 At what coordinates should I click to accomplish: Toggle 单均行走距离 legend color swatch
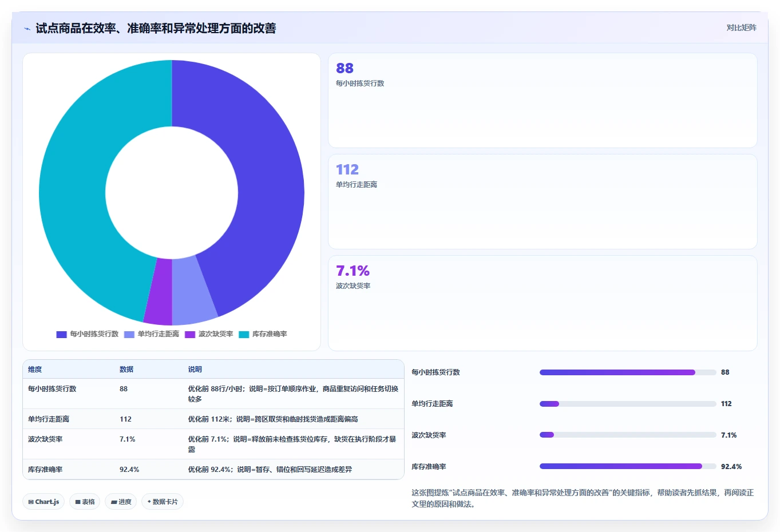coord(129,334)
